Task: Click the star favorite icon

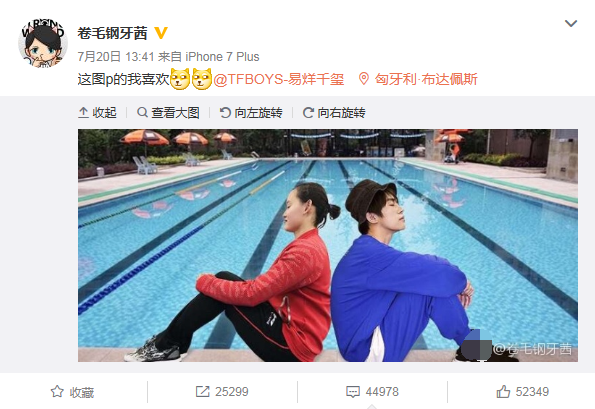Action: pyautogui.click(x=57, y=392)
